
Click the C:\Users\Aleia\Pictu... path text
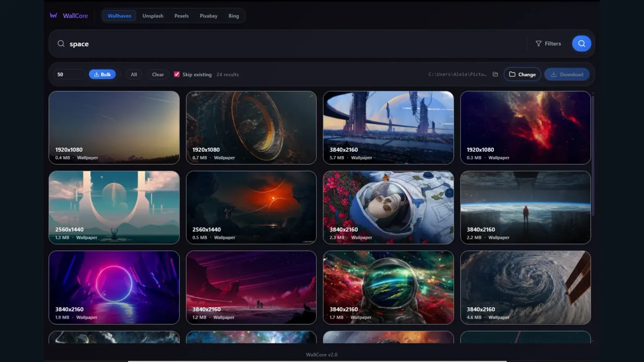[x=457, y=74]
